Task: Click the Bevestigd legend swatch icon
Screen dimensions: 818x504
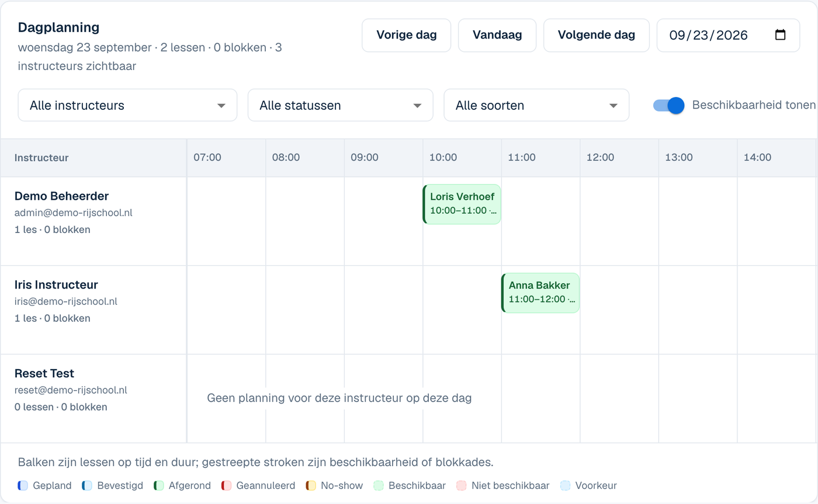Action: [x=87, y=485]
